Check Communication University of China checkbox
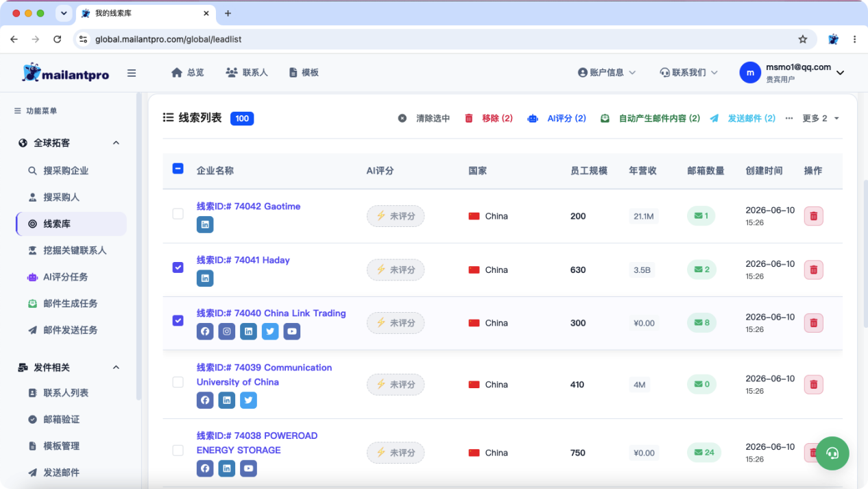This screenshot has height=489, width=868. click(x=178, y=382)
